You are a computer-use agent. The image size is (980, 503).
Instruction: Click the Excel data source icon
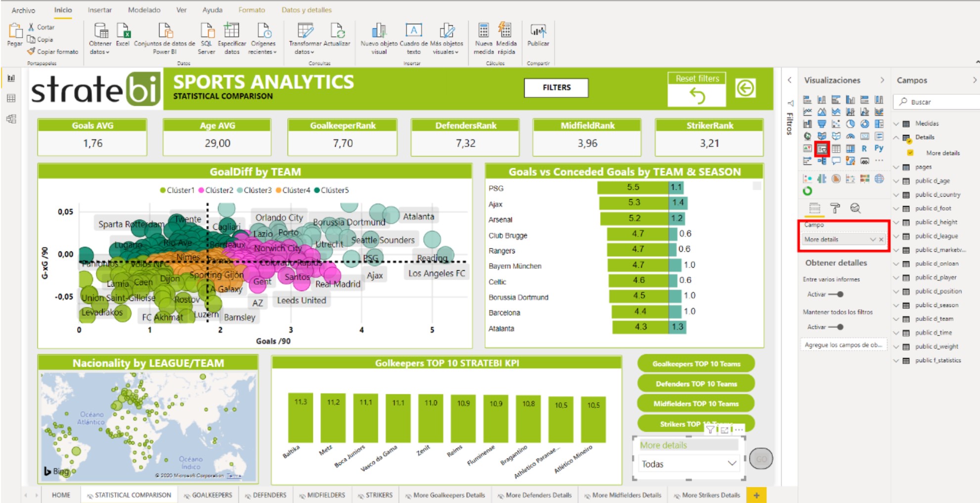[x=123, y=32]
